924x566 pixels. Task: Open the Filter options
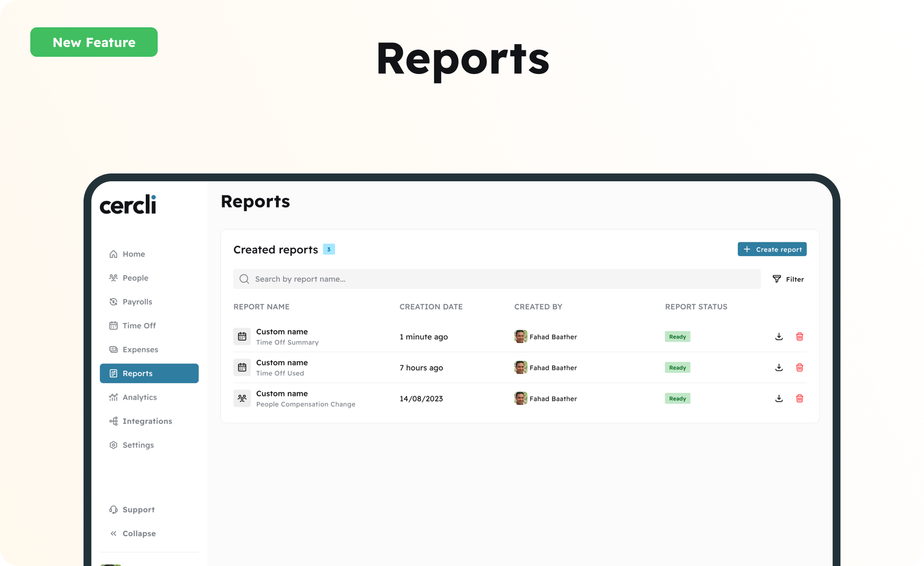tap(788, 279)
